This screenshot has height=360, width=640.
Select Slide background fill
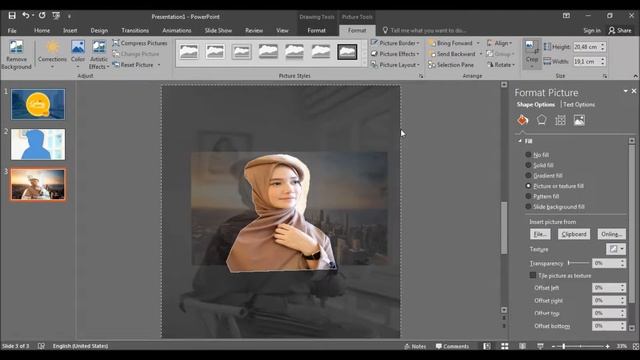[555, 207]
